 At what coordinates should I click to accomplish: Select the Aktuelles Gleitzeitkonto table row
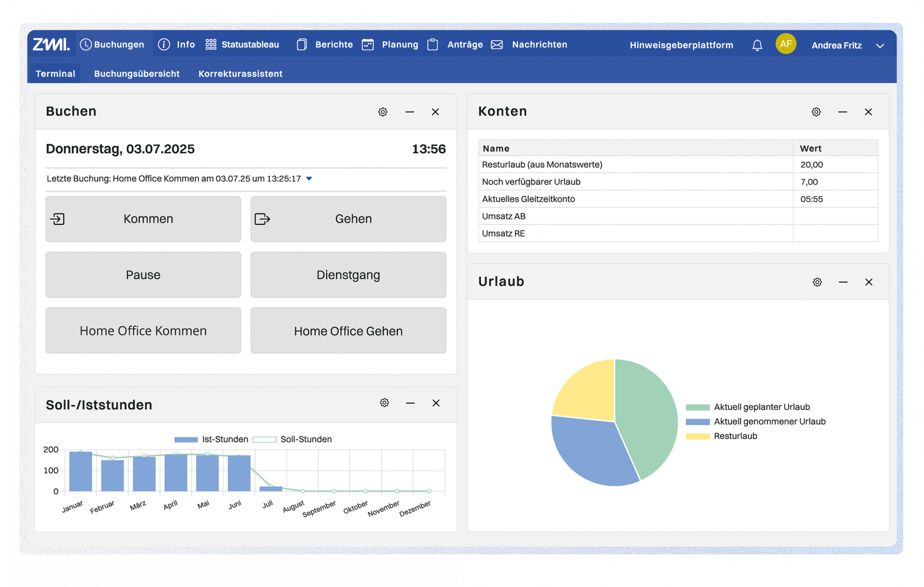click(x=636, y=199)
